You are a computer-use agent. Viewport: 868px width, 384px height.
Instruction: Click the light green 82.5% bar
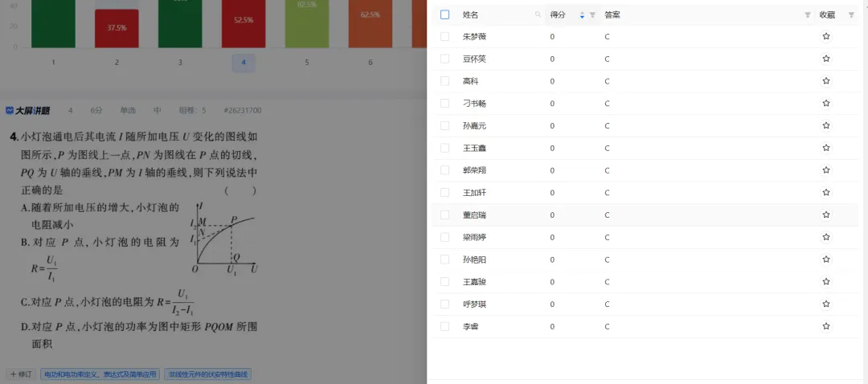tap(307, 24)
